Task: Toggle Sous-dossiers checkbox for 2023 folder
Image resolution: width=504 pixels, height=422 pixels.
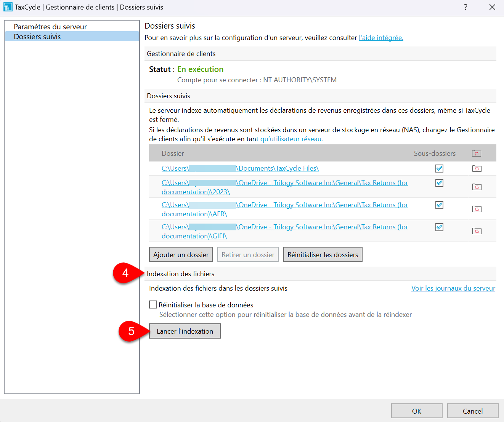Action: [439, 183]
